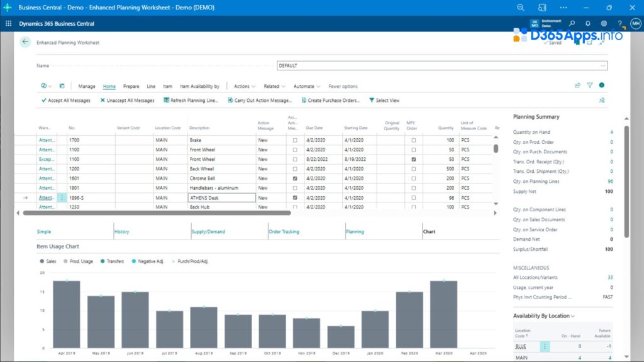Open row options for 1896-S line

pos(62,197)
